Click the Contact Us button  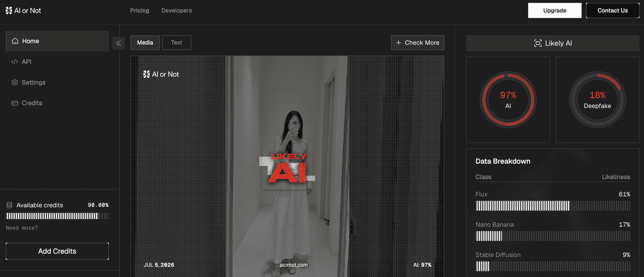click(x=612, y=11)
